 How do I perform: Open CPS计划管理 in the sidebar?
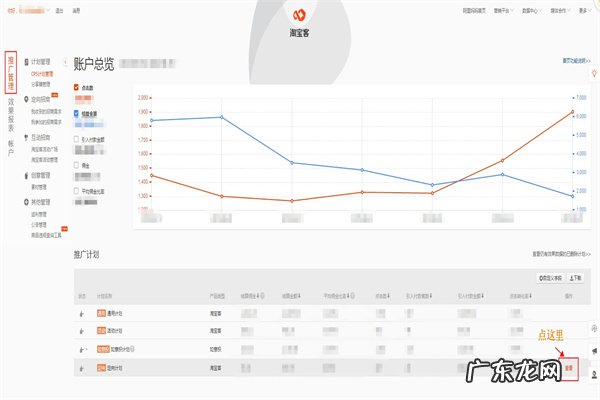point(42,74)
